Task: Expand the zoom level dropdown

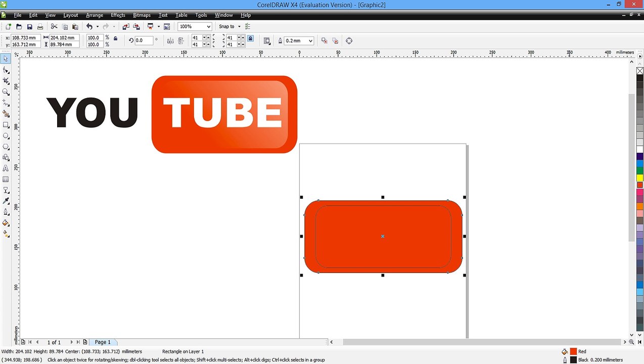Action: point(209,26)
